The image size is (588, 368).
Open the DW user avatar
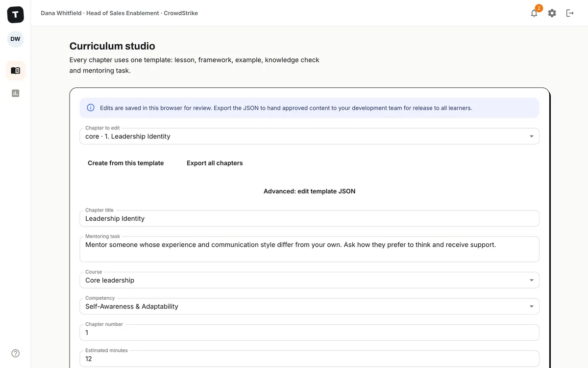pyautogui.click(x=15, y=39)
